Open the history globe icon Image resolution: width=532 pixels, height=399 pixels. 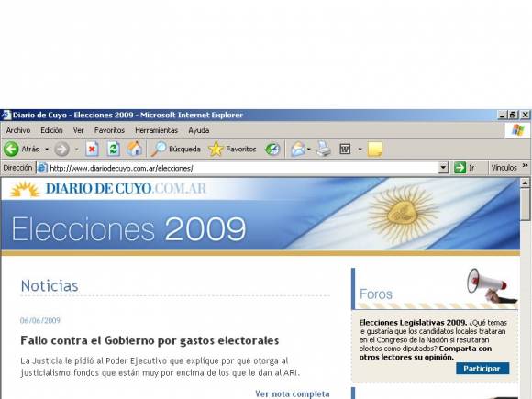click(x=272, y=149)
